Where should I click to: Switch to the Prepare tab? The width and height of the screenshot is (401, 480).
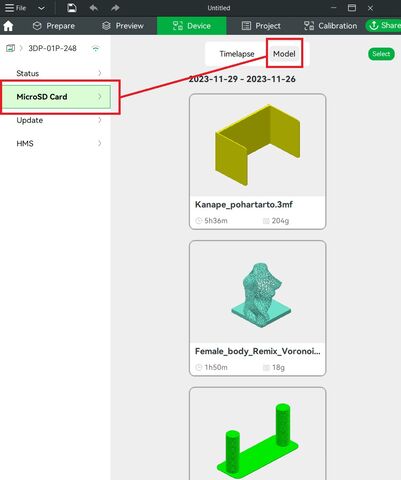pos(54,26)
